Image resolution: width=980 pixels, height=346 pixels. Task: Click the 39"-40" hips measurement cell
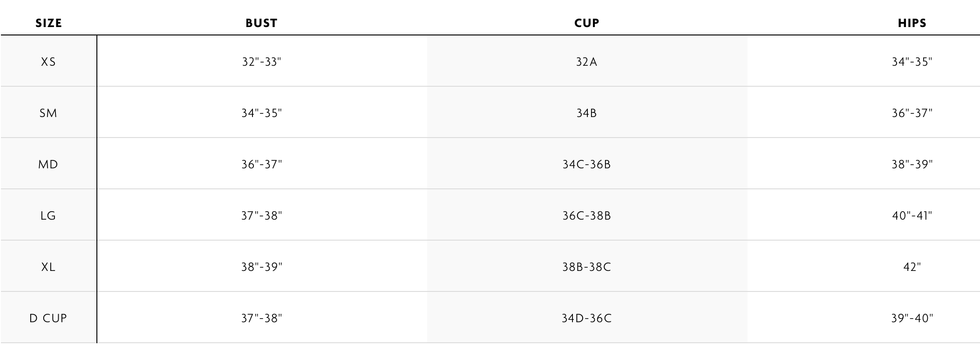tap(912, 318)
